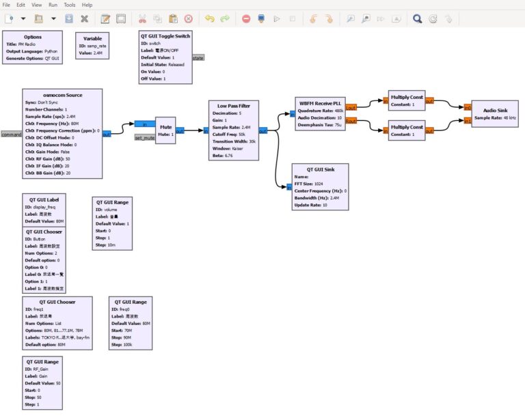Viewport: 525px width, 420px height.
Task: Click the open flowgraph icon
Action: [38, 18]
